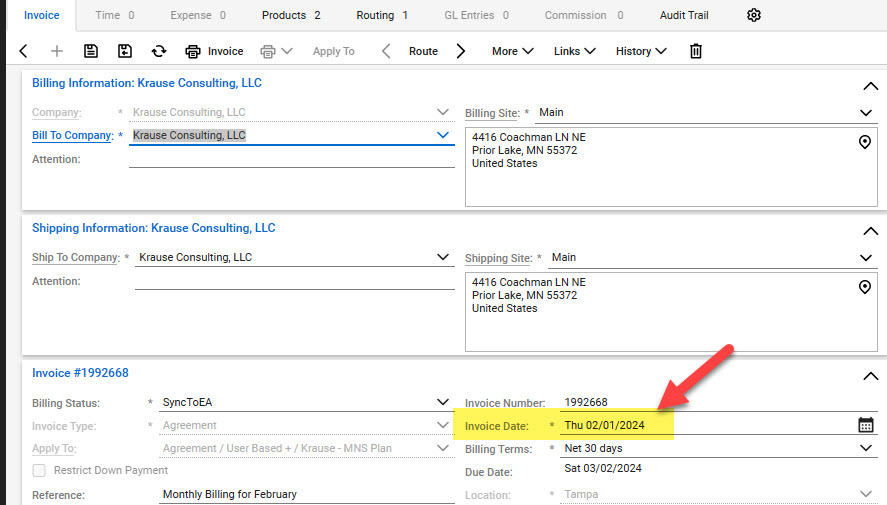887x505 pixels.
Task: Click the Company label link
Action: 57,112
